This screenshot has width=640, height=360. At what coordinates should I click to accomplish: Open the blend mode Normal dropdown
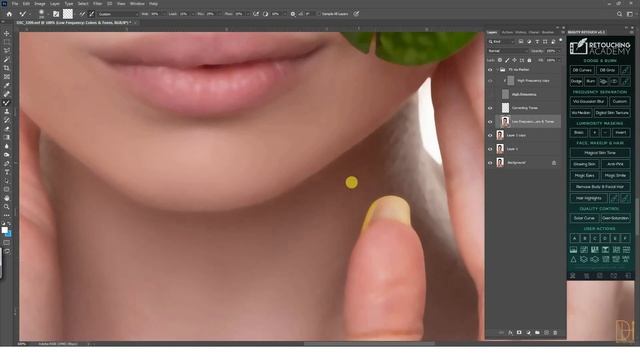pyautogui.click(x=507, y=51)
